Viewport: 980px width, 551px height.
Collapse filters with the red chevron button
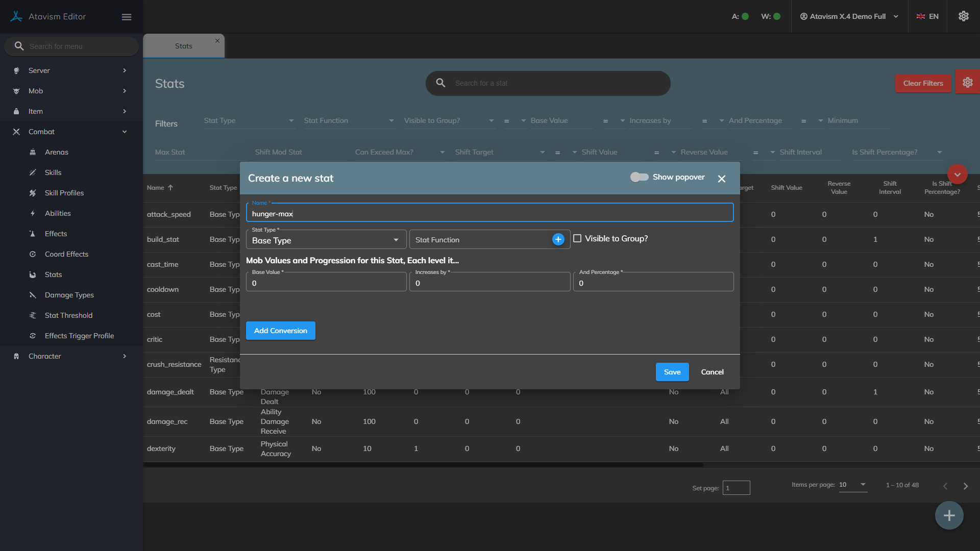pyautogui.click(x=957, y=174)
